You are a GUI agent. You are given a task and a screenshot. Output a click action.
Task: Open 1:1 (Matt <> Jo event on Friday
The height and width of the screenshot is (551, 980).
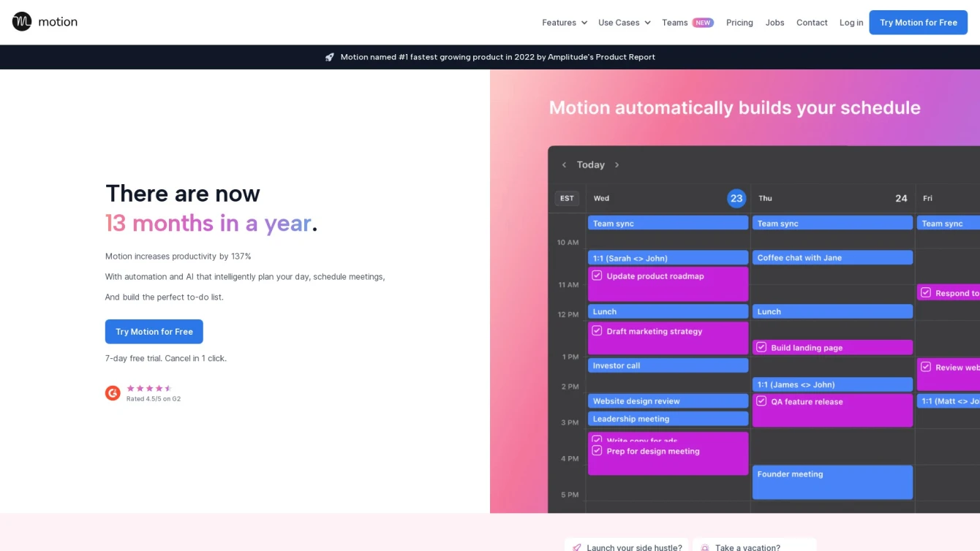point(949,401)
